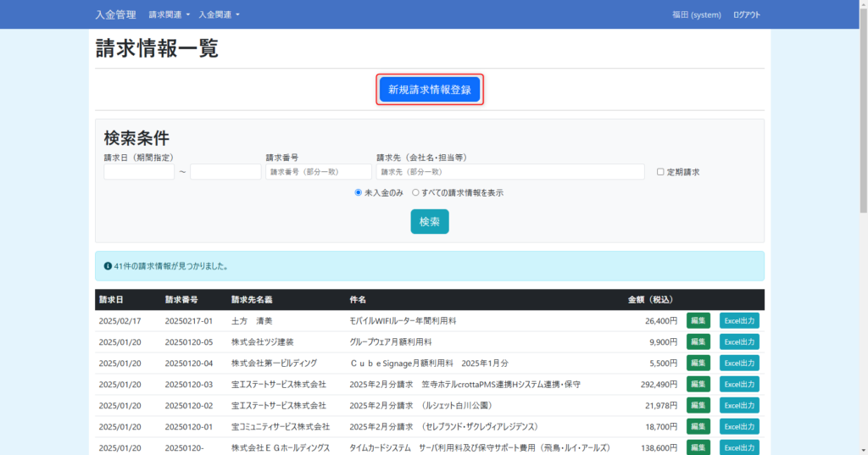Viewport: 868px width, 455px height.
Task: Click the 新規請求情報登録 button
Action: (x=430, y=89)
